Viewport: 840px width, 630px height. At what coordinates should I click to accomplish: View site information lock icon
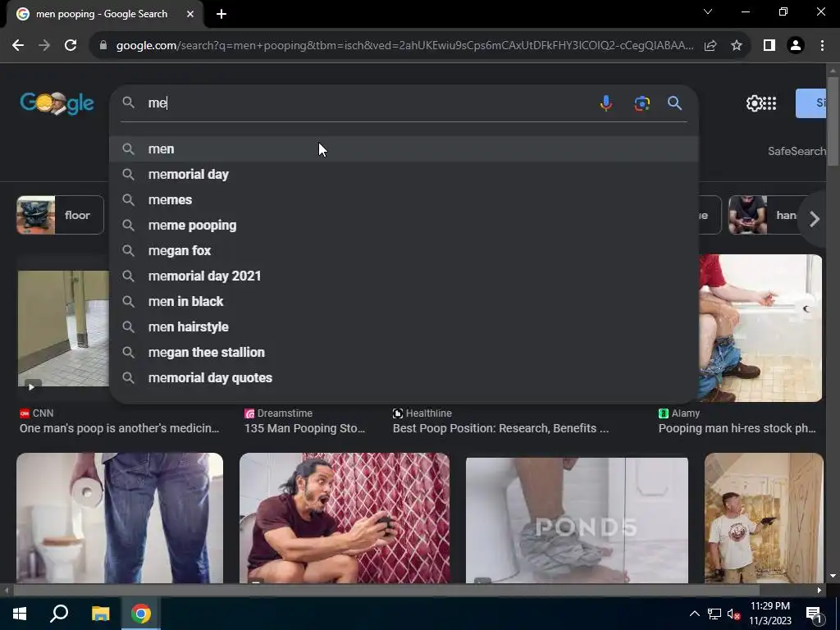(x=103, y=46)
